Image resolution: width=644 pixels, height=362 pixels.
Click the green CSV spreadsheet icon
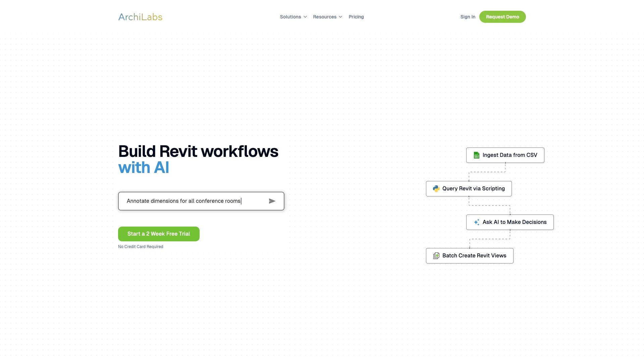click(x=476, y=155)
